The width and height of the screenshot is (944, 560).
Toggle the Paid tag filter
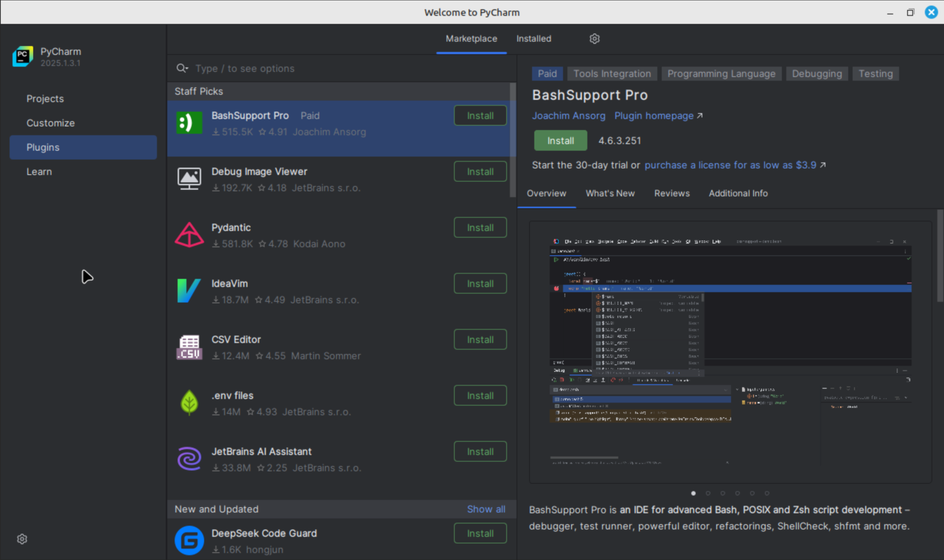click(546, 73)
